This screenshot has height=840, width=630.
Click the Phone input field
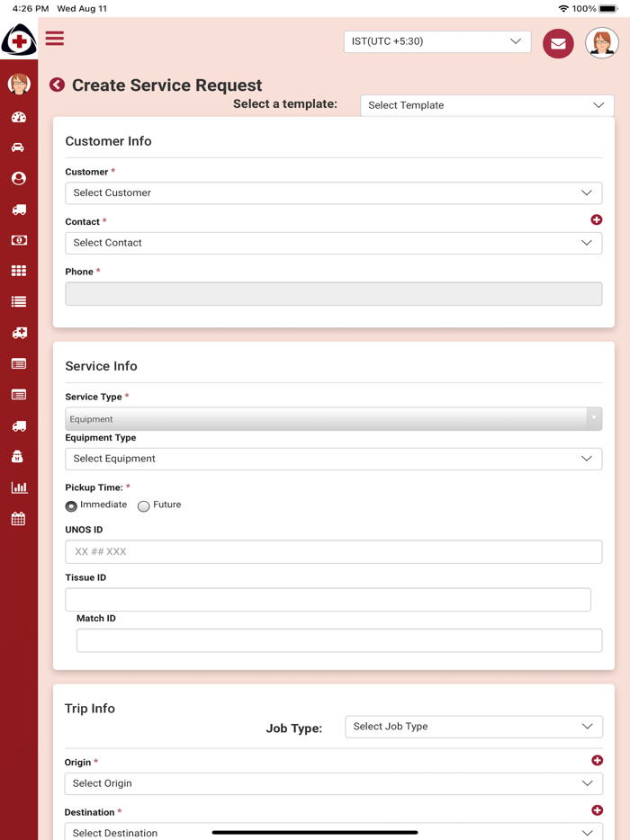pos(334,293)
